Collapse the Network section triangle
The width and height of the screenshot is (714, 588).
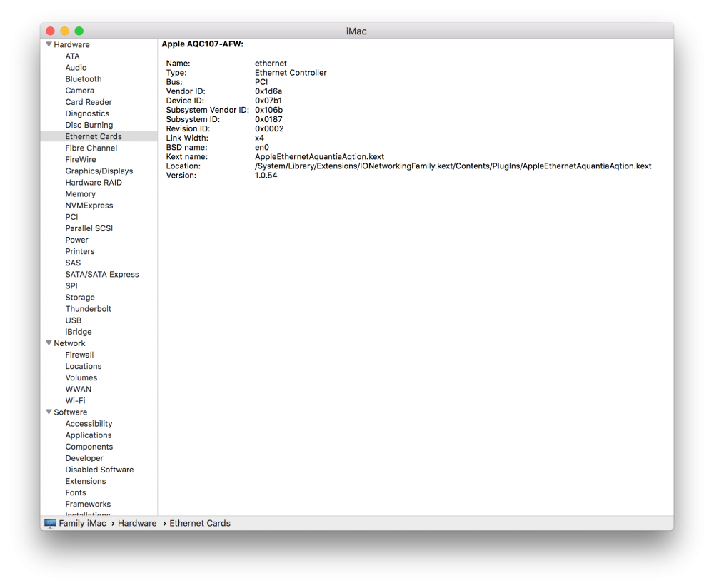pos(49,343)
